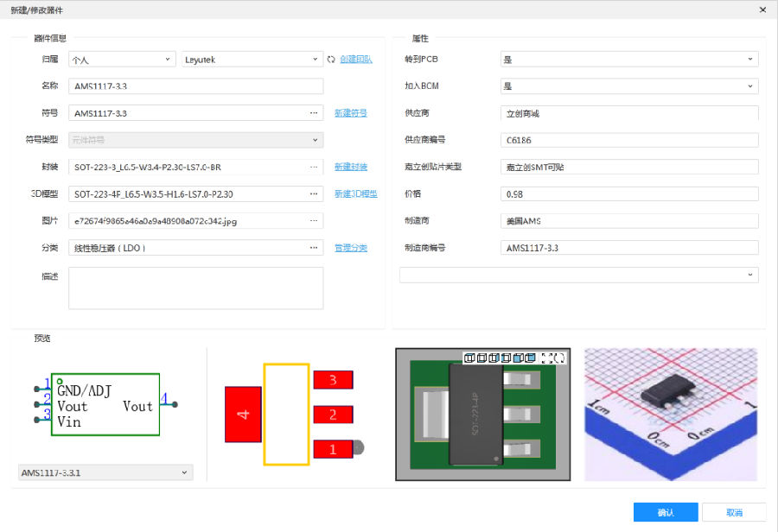Open the browse ellipsis for category LDO field

[314, 247]
